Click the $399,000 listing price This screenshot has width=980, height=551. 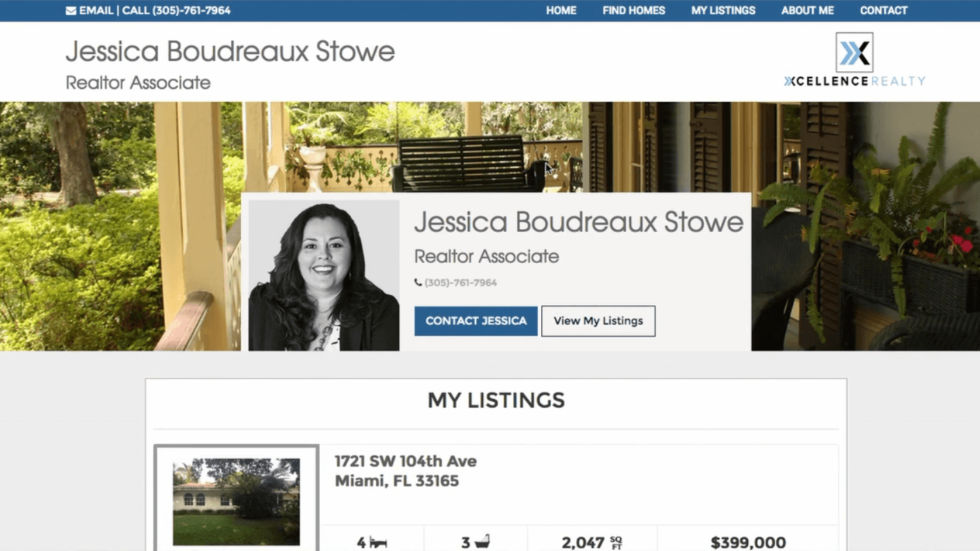click(748, 542)
